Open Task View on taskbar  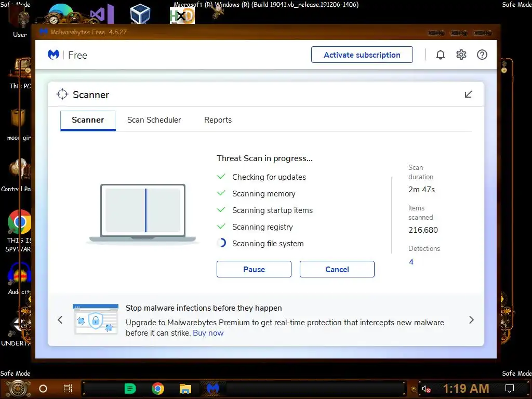68,389
